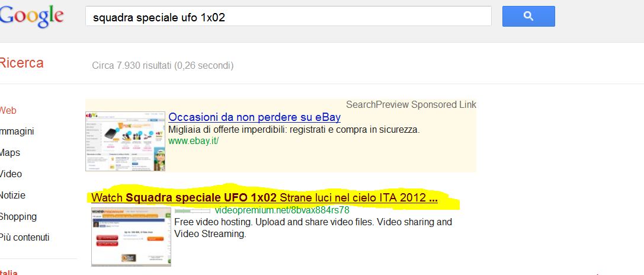
Task: Click the videopremium.net/8bvax884rs78 URL
Action: (x=282, y=210)
